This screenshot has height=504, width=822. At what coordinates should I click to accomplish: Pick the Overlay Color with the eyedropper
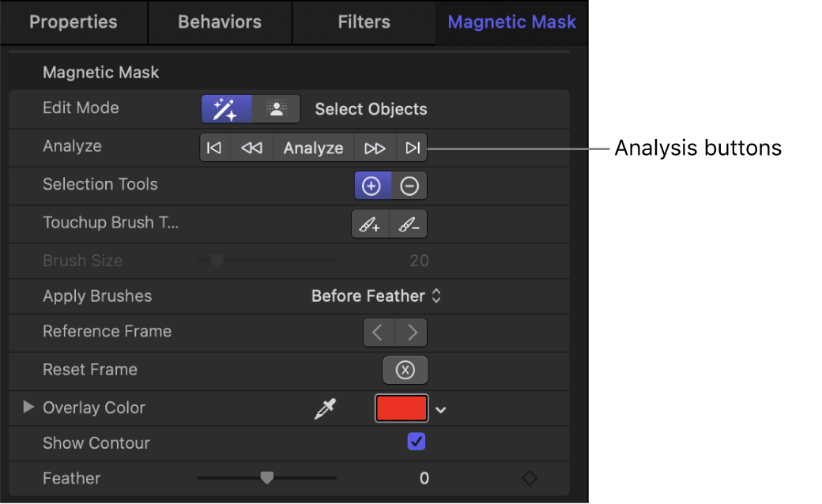(x=325, y=408)
